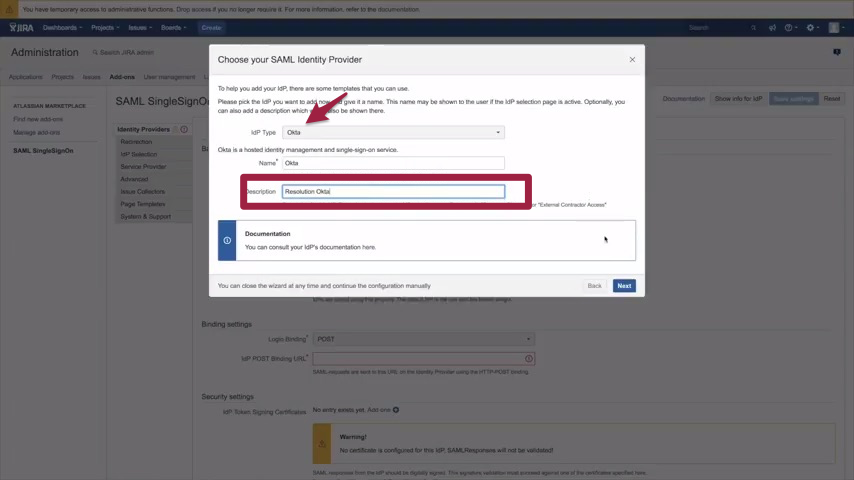Click the error icon in Binding URL field
This screenshot has height=480, width=854.
coord(528,359)
